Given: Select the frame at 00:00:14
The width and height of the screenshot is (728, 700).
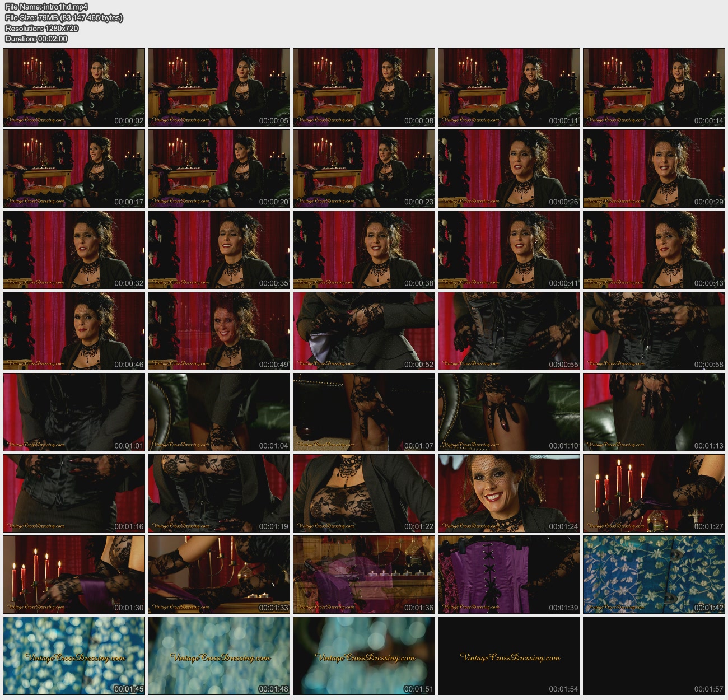Looking at the screenshot, I should coord(654,87).
